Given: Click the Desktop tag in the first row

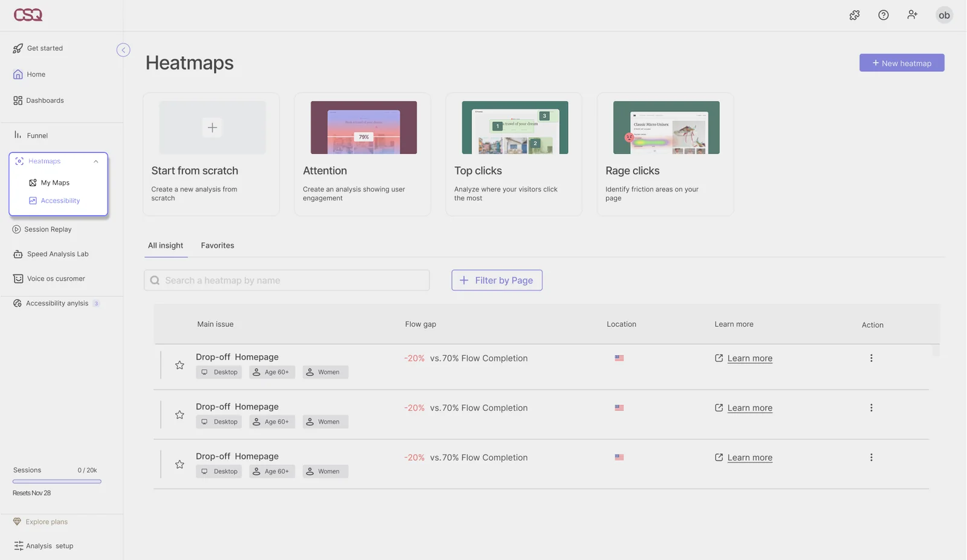Looking at the screenshot, I should coord(219,372).
